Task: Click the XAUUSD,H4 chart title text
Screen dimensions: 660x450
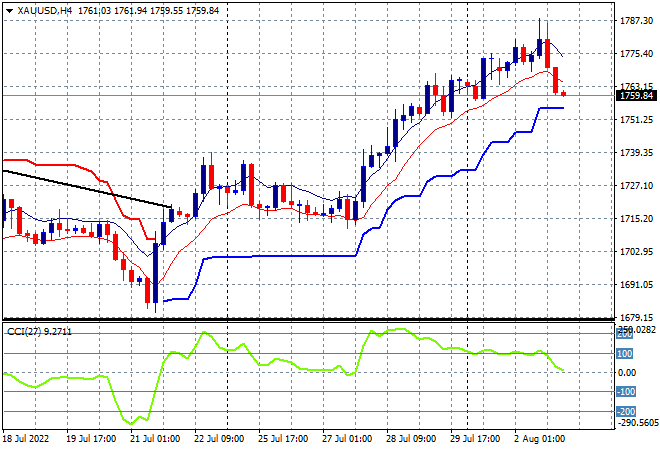Action: click(x=45, y=11)
